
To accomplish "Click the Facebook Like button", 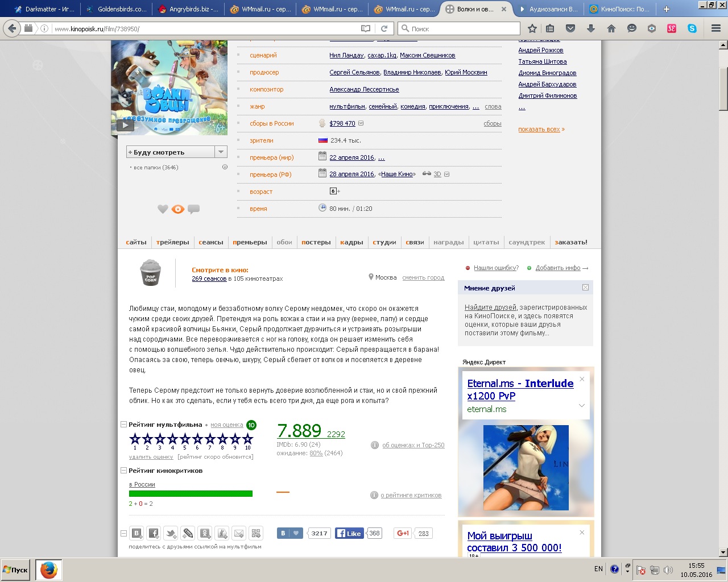I will tap(349, 533).
